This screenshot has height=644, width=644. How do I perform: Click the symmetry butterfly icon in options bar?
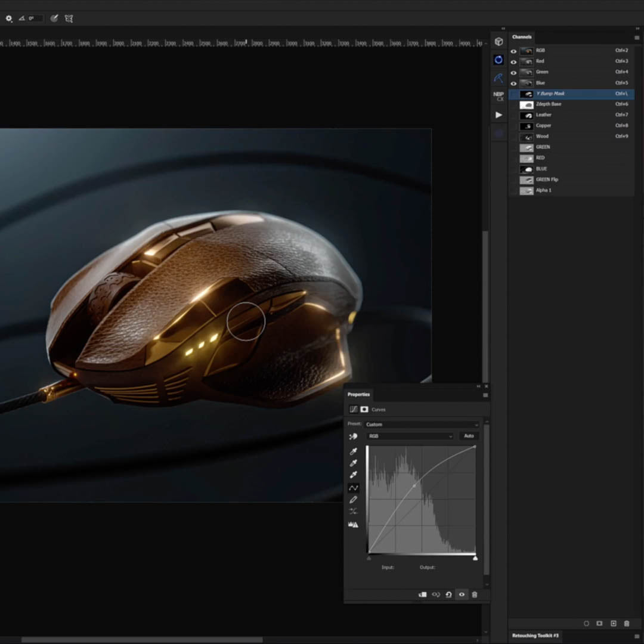pos(69,18)
